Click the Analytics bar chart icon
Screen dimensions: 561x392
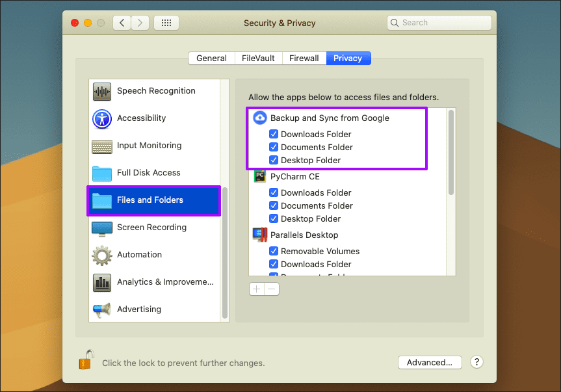coord(102,283)
